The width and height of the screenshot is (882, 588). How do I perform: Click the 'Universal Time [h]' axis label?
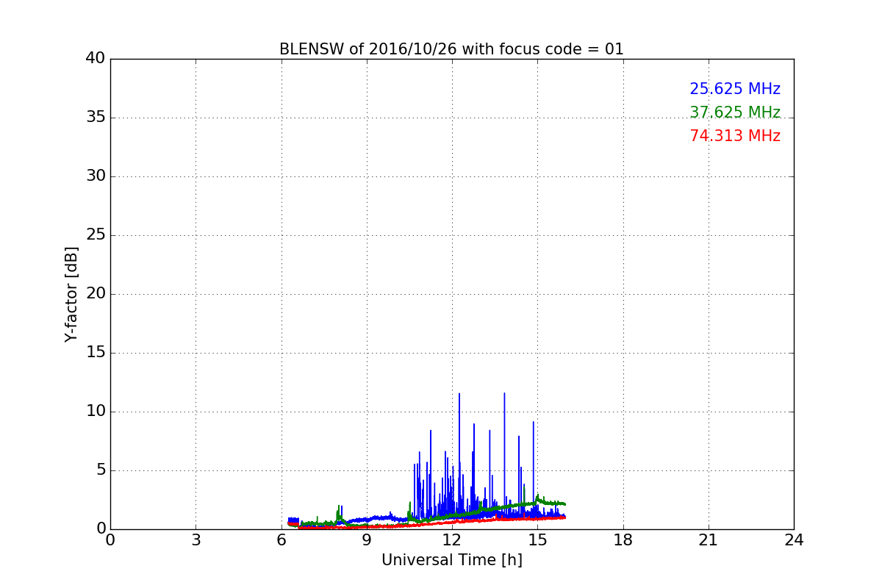(x=452, y=560)
